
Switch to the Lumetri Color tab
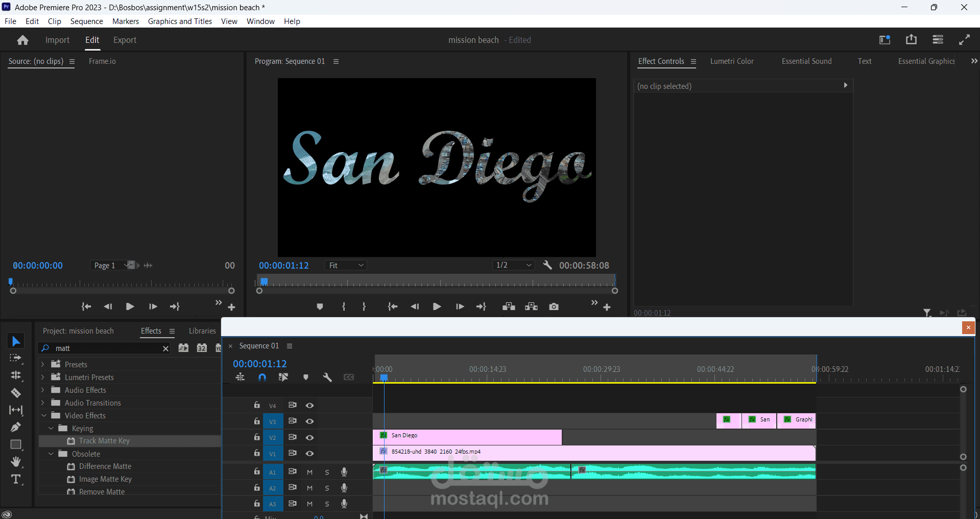(x=731, y=61)
